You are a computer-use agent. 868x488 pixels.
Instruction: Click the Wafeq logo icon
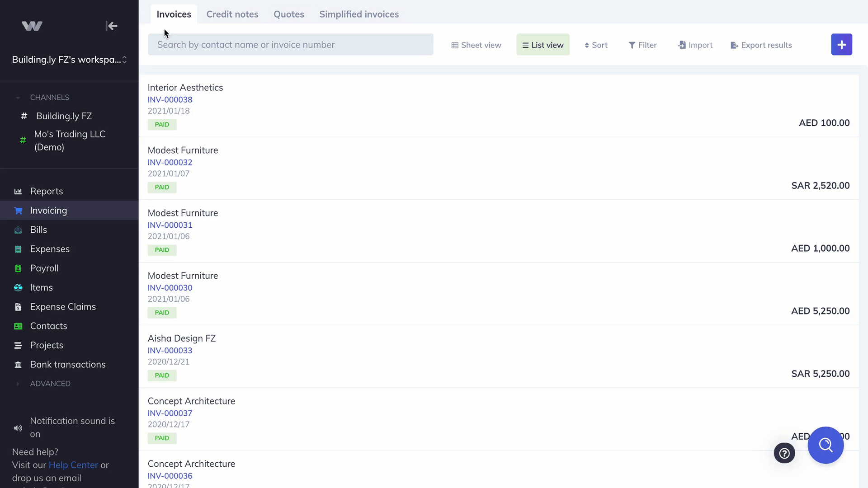(32, 26)
